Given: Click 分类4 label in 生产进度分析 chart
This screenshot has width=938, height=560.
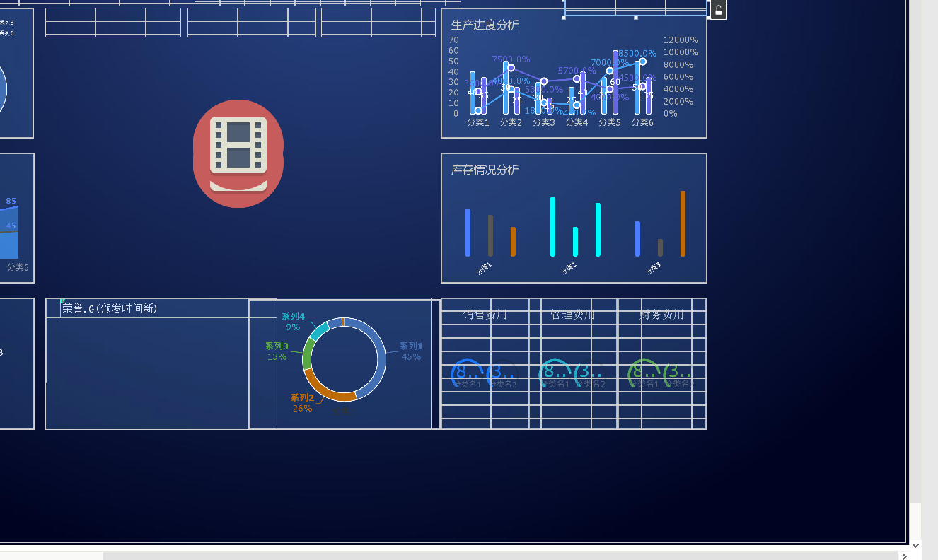Looking at the screenshot, I should click(x=577, y=122).
